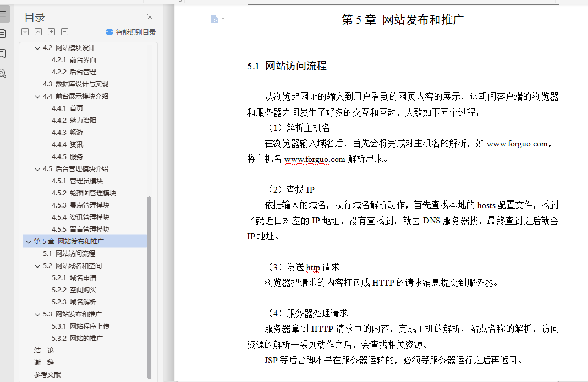This screenshot has height=382, width=588.
Task: Click the 目录 panel title
Action: (x=35, y=17)
